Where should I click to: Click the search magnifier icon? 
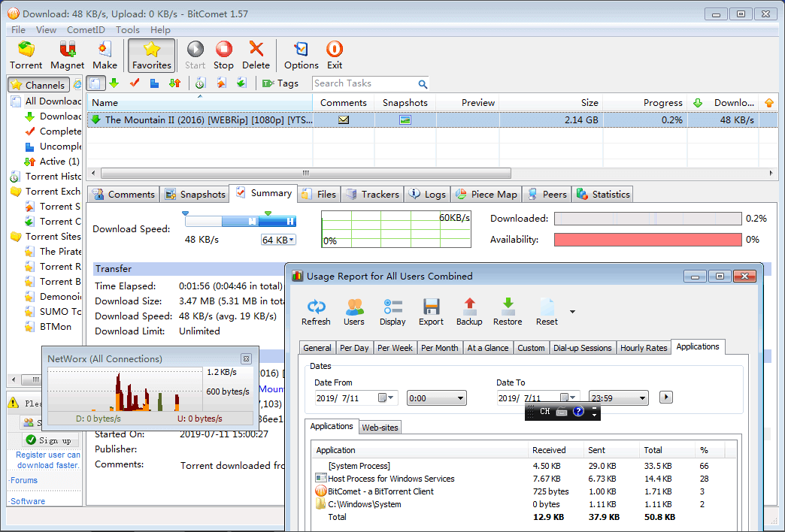click(x=423, y=84)
